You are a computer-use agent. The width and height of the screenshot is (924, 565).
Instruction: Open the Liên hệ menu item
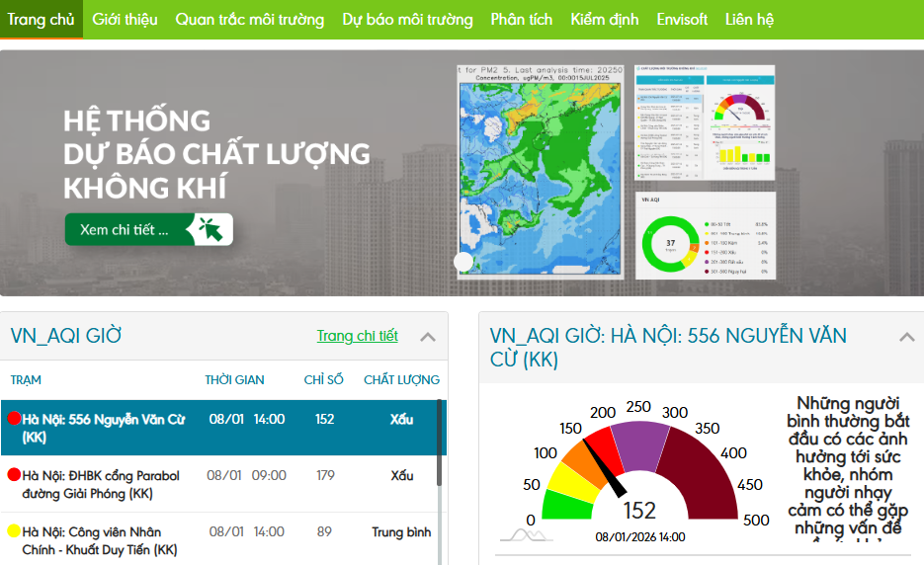749,19
